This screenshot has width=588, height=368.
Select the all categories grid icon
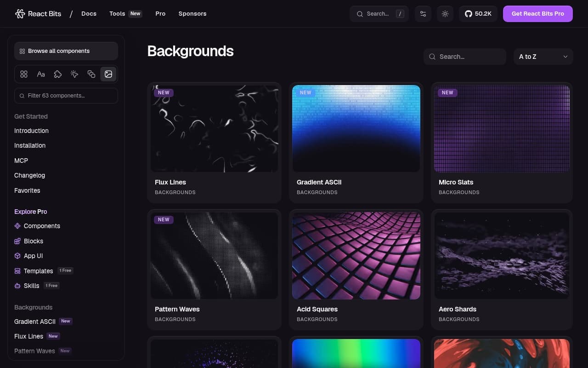click(x=24, y=74)
